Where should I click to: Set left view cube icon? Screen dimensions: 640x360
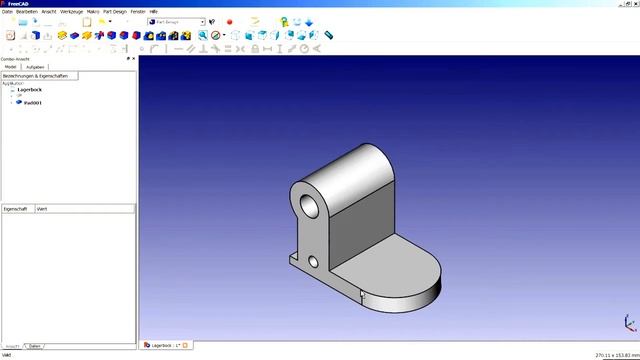pos(313,36)
